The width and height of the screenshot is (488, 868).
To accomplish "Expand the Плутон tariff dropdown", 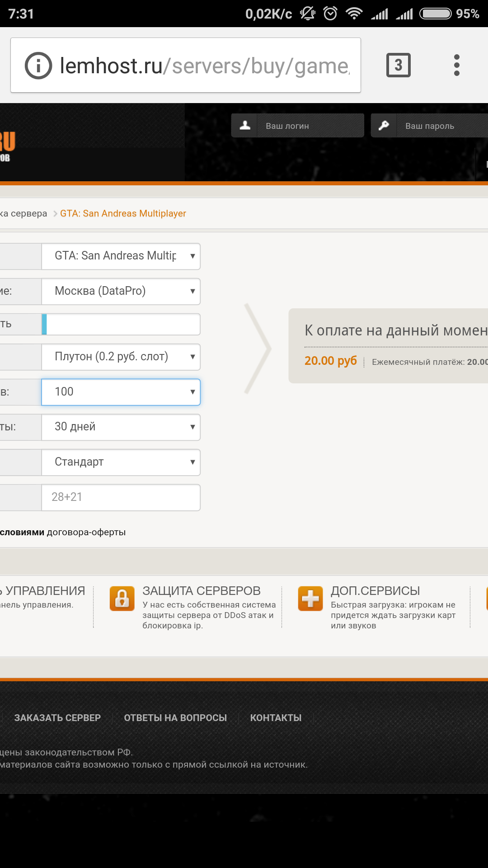I will 121,357.
